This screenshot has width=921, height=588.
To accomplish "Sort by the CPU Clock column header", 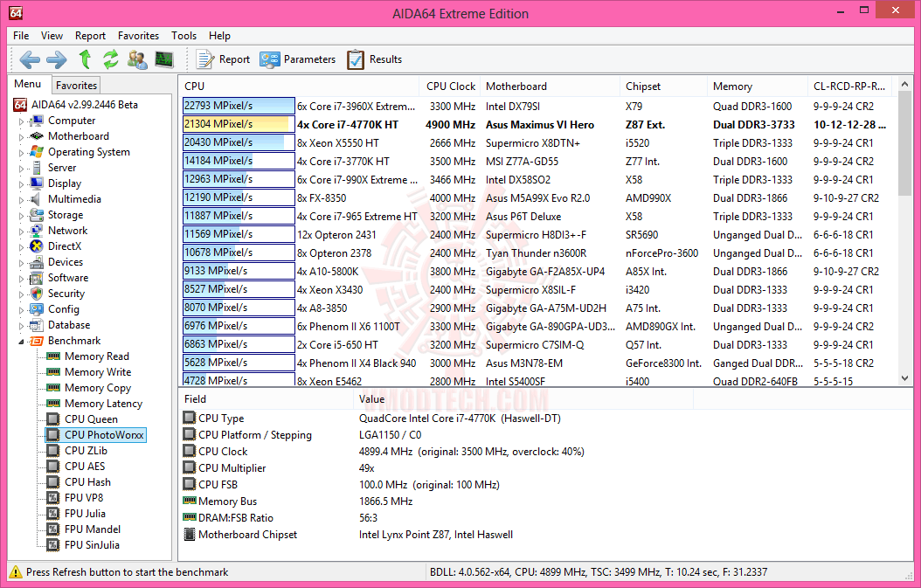I will pos(450,86).
